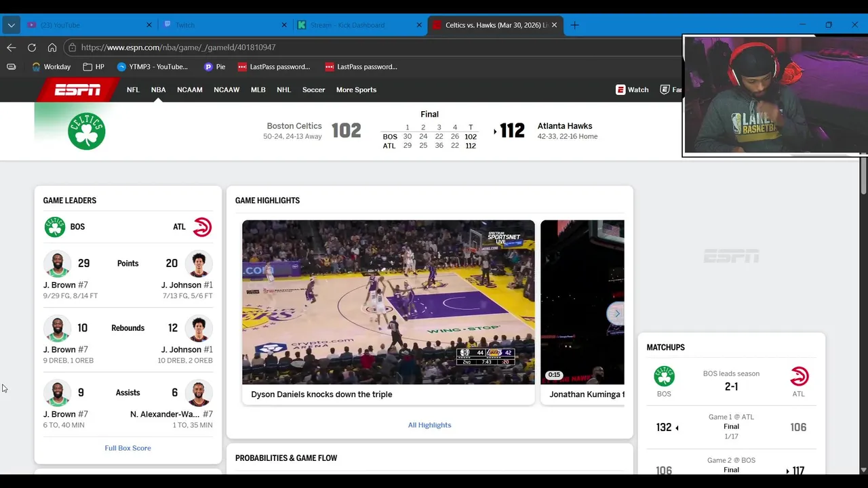Click J. Brown headshot in Assists row
Screen dimensions: 868x488
[57, 393]
